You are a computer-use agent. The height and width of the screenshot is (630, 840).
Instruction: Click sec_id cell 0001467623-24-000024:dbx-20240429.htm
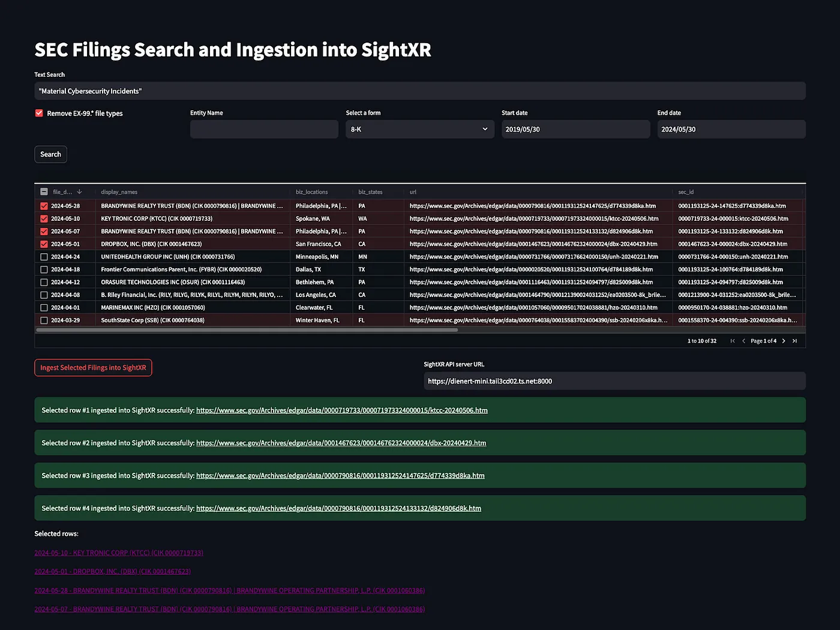[x=733, y=244]
